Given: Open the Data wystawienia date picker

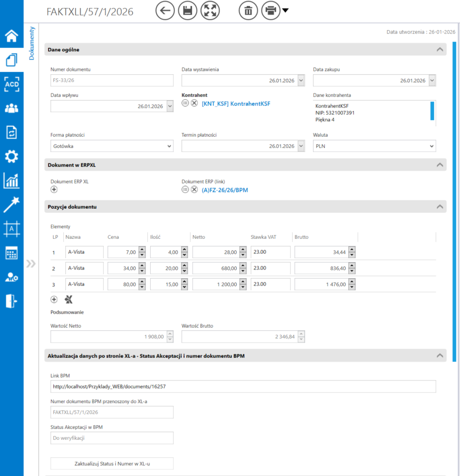Looking at the screenshot, I should click(x=301, y=80).
